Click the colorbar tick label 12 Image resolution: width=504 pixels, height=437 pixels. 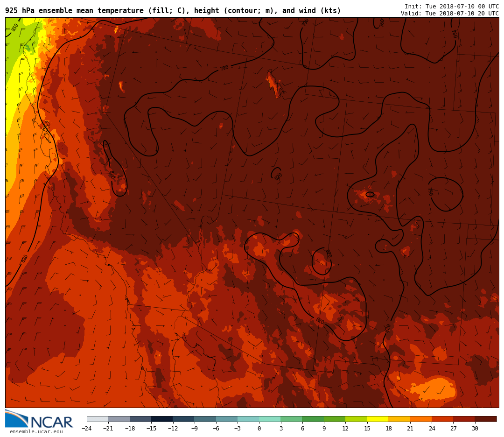pos(345,429)
